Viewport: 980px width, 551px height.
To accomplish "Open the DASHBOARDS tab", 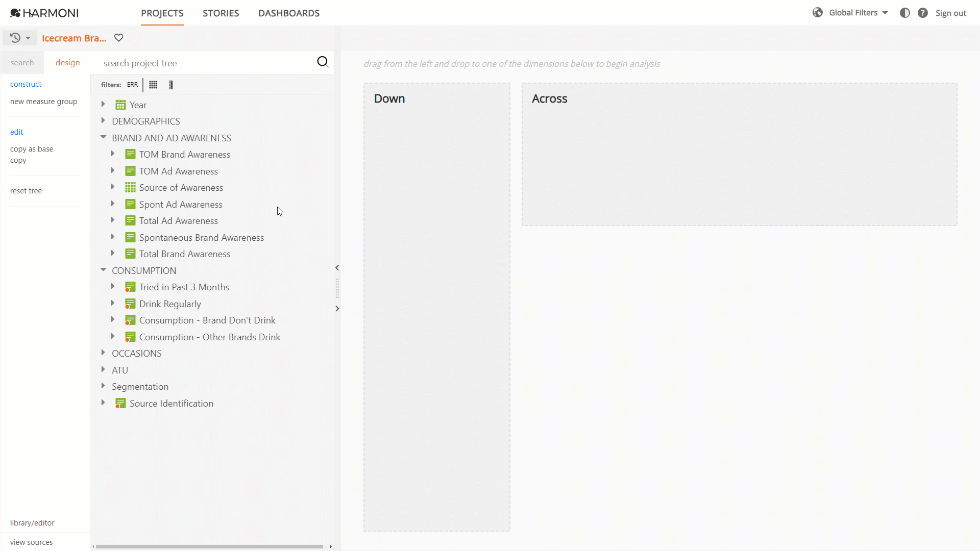I will (x=289, y=13).
